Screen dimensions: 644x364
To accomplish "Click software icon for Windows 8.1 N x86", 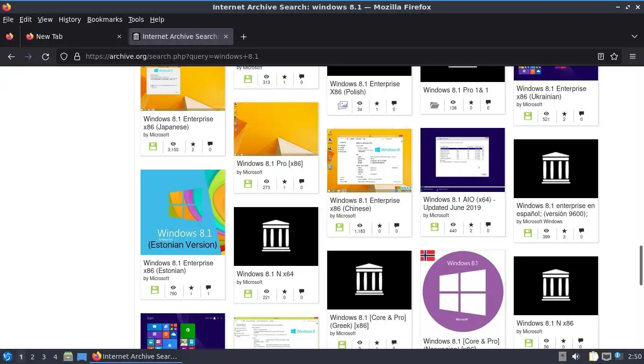I will pyautogui.click(x=528, y=343).
